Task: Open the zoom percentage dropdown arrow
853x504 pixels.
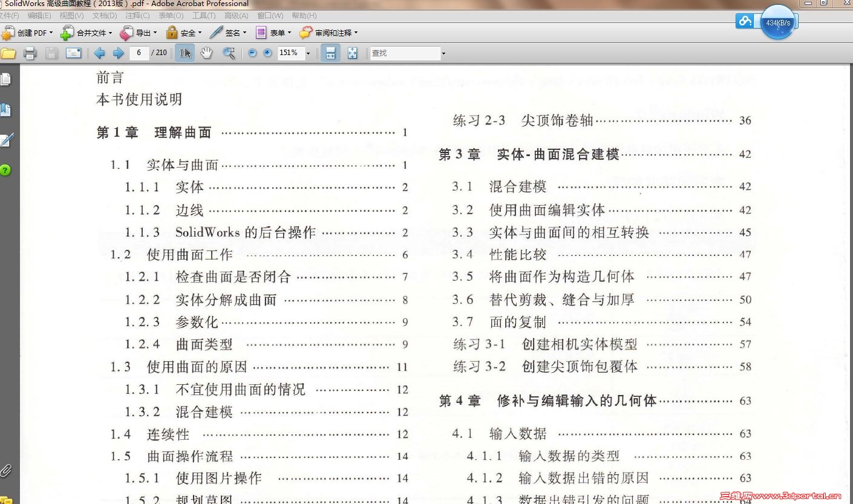Action: tap(308, 53)
